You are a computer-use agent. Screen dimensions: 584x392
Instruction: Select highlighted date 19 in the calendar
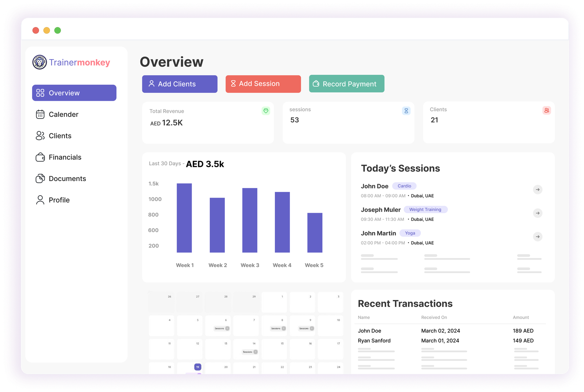(197, 367)
